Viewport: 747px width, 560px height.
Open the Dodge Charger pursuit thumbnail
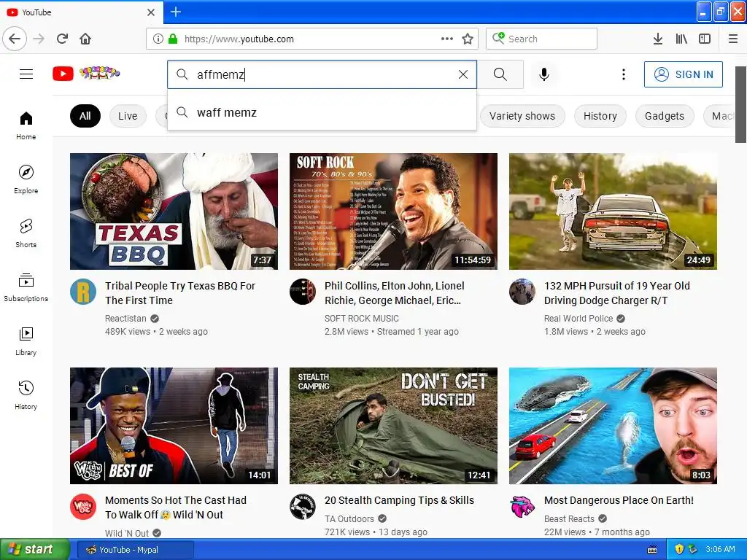613,211
